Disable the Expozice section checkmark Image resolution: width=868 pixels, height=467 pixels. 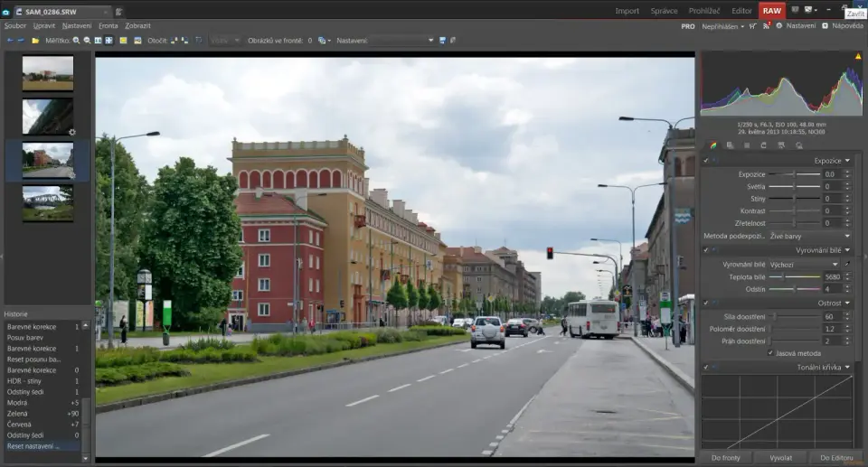tap(706, 160)
